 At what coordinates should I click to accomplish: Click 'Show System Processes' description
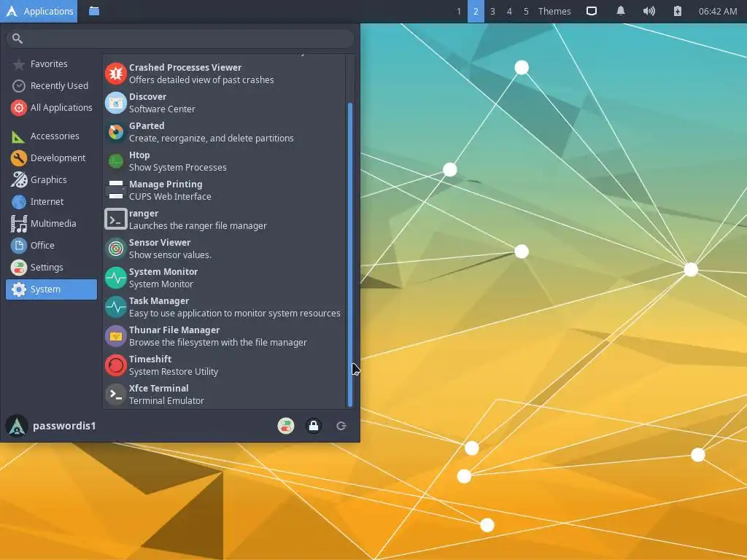tap(178, 168)
